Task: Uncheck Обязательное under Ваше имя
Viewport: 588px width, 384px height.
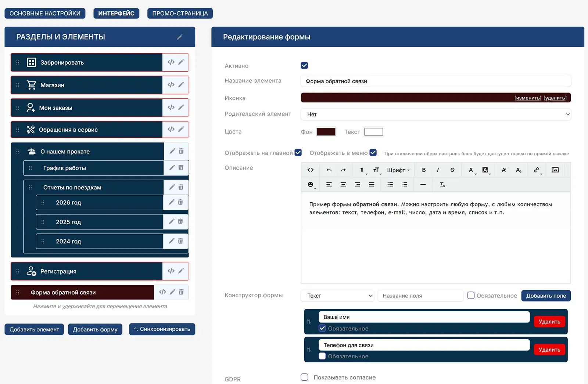Action: coord(322,329)
